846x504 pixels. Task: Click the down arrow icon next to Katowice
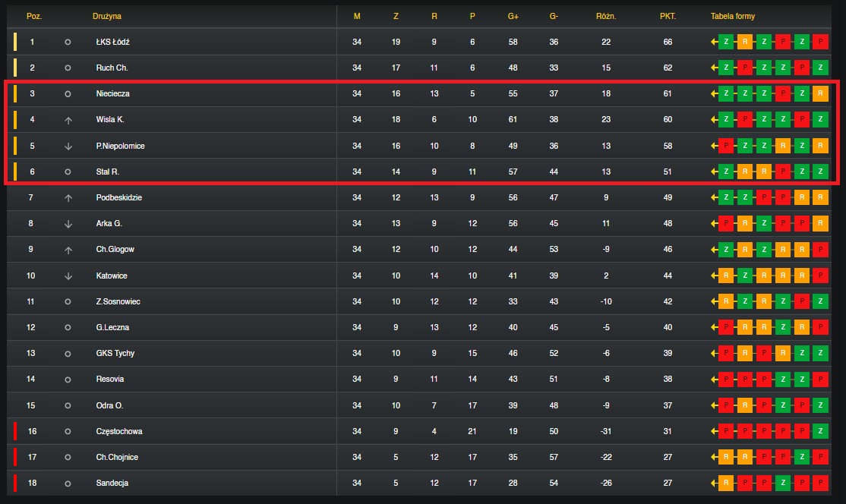(x=68, y=276)
